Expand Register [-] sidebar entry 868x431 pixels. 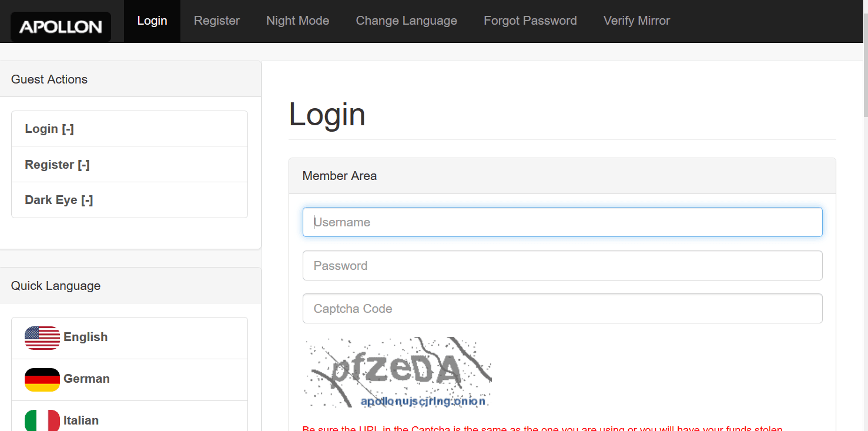point(129,165)
